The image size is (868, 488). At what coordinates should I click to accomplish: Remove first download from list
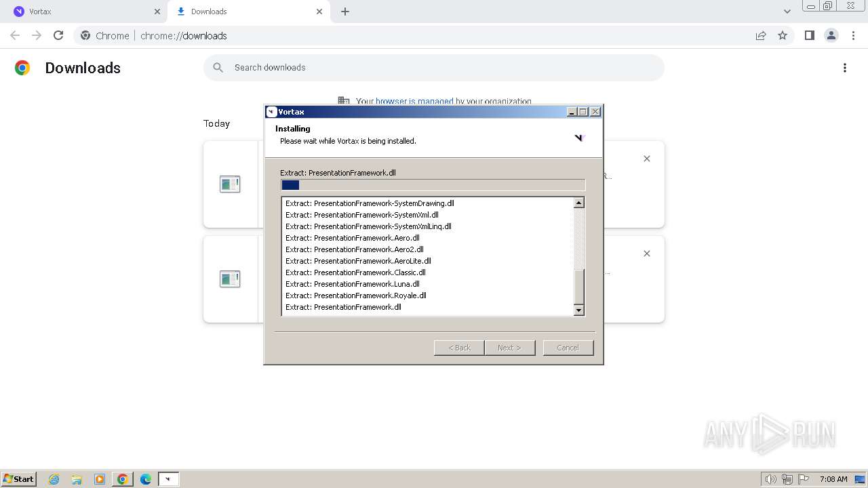click(647, 159)
